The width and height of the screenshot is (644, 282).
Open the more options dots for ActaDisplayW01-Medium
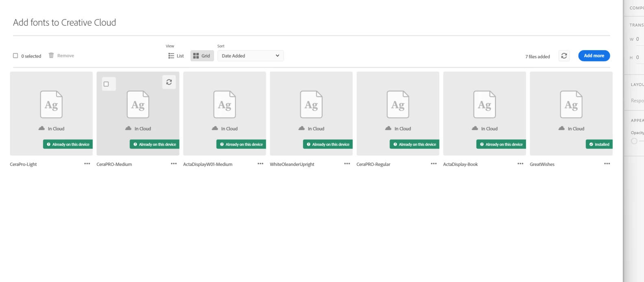260,164
